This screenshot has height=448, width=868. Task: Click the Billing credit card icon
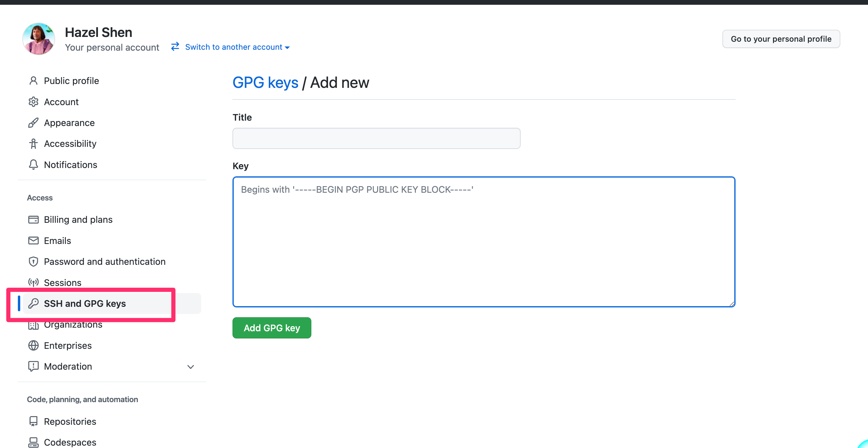click(x=33, y=220)
